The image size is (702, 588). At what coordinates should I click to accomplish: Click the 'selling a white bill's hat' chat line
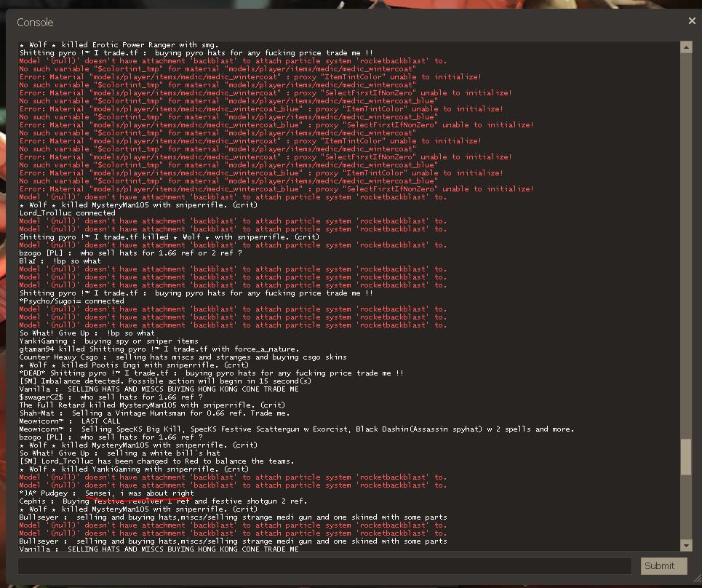(x=119, y=453)
